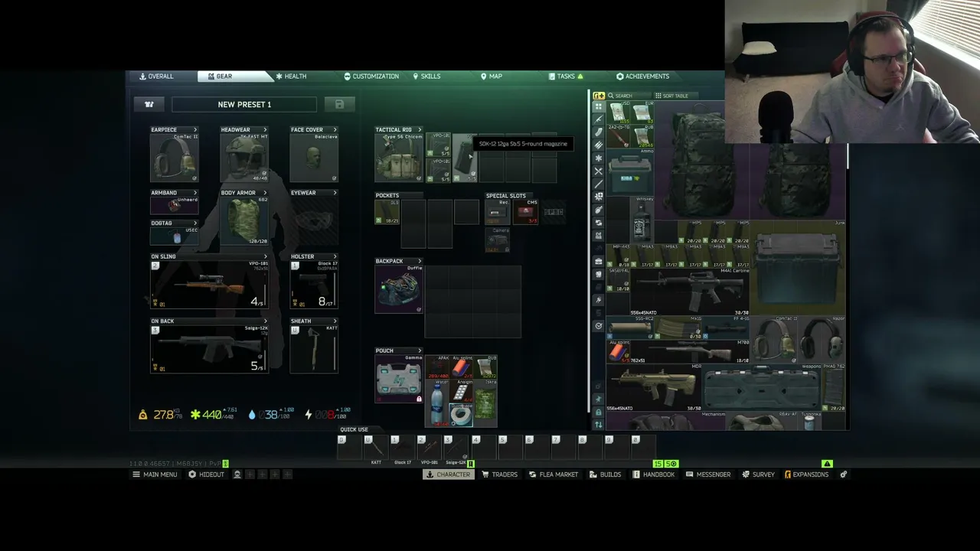Viewport: 980px width, 551px height.
Task: Expand the Holster slot arrow
Action: click(x=335, y=256)
